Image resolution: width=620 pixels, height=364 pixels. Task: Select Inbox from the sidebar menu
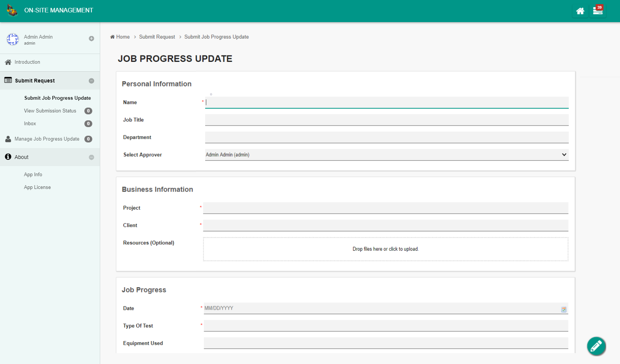(30, 123)
